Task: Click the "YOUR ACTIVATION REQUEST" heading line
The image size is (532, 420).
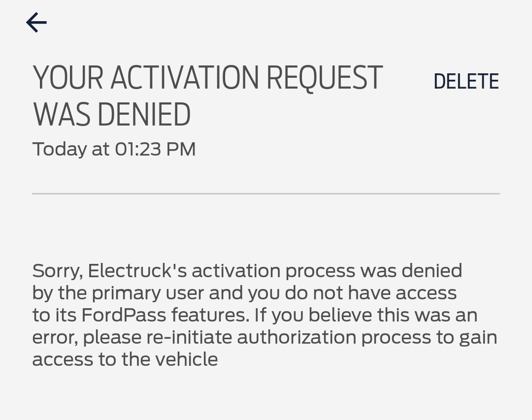Action: tap(207, 78)
